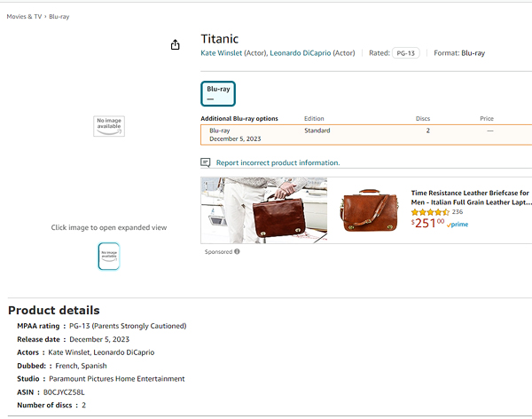Go to Movies & TV breadcrumb

tap(24, 17)
